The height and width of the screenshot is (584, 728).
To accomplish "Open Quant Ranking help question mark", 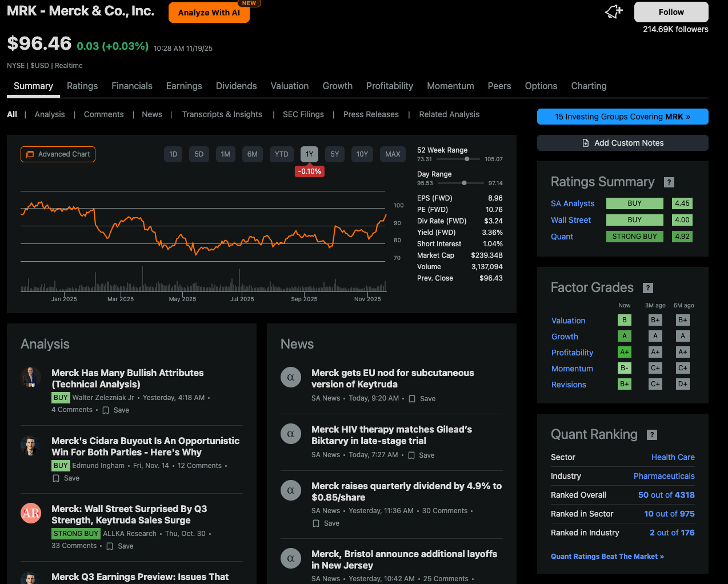I will coord(652,435).
